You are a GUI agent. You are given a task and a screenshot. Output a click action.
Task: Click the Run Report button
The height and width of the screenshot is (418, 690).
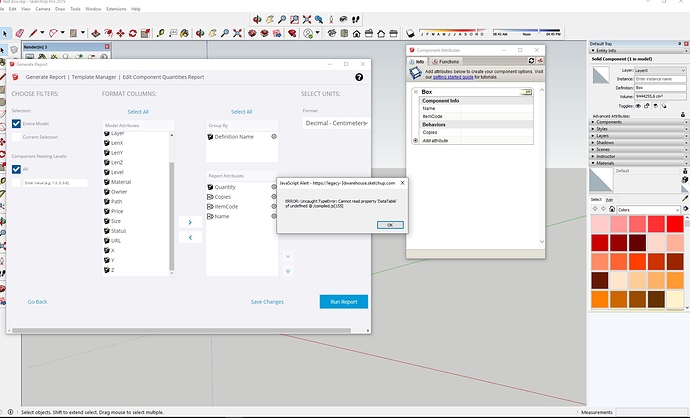pyautogui.click(x=344, y=302)
